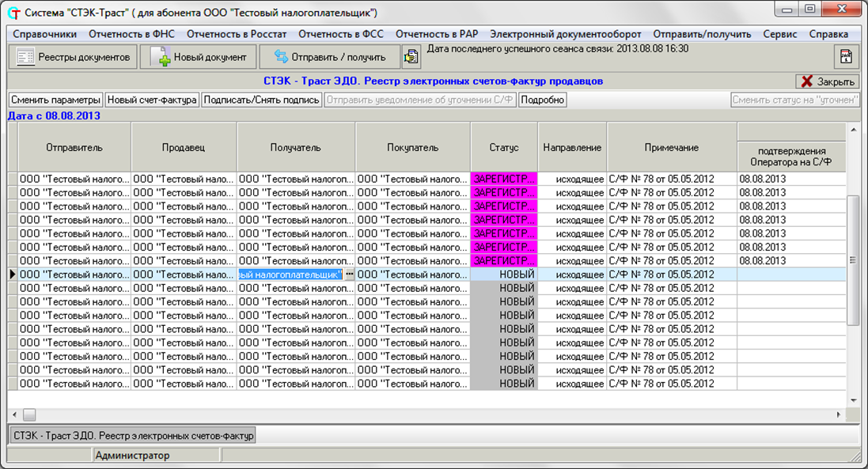Select the bottom tab СТЭК - Траст ЭДО. Реестр
The width and height of the screenshot is (868, 469).
click(x=134, y=436)
